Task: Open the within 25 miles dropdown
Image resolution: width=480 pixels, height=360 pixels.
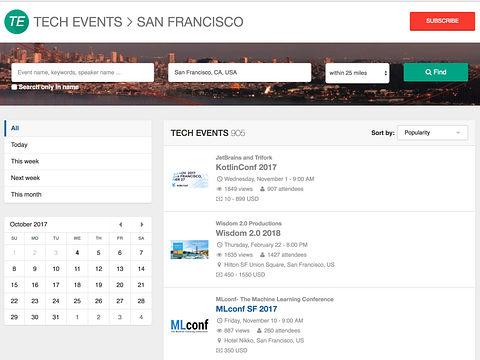Action: tap(357, 73)
